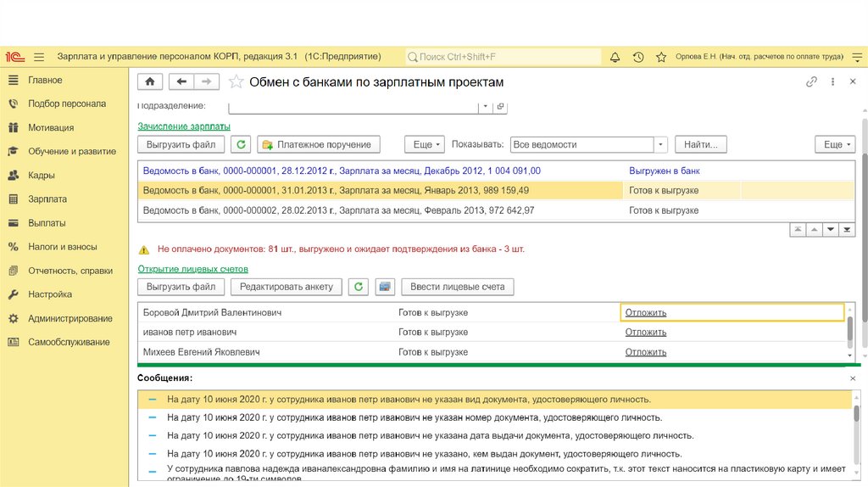Open the notifications bell icon
Image resolution: width=868 pixels, height=487 pixels.
tap(615, 57)
